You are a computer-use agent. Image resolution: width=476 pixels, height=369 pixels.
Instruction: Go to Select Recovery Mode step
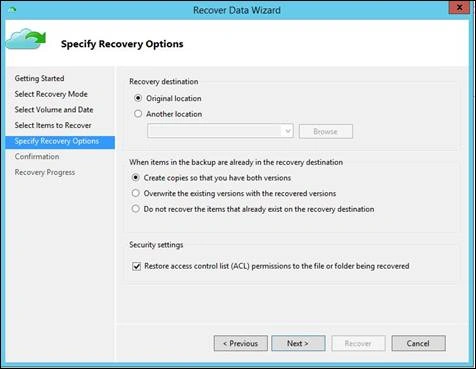[51, 94]
